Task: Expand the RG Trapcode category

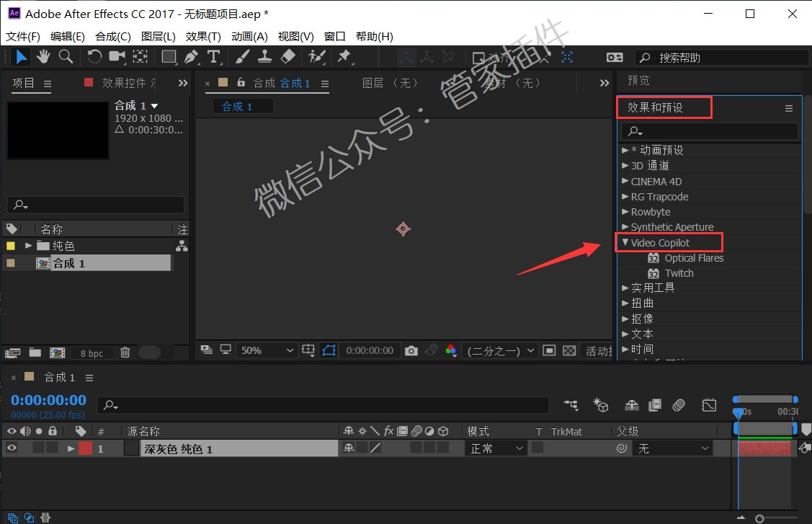Action: [625, 197]
